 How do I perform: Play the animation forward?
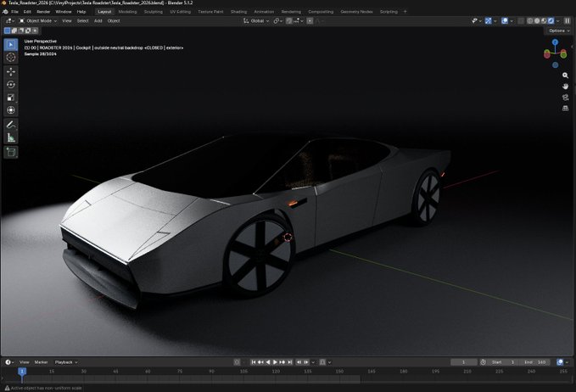[x=275, y=362]
